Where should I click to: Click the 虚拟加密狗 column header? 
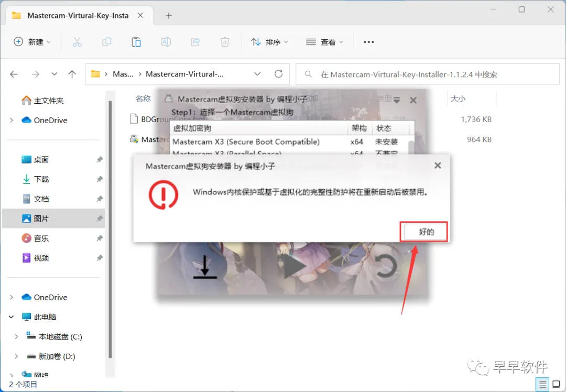[x=259, y=128]
